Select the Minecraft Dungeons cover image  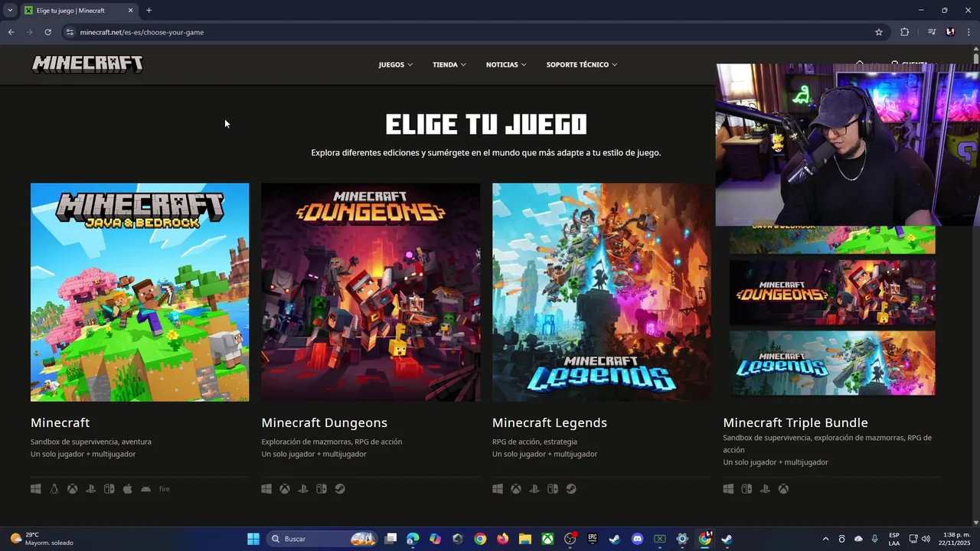click(x=371, y=292)
